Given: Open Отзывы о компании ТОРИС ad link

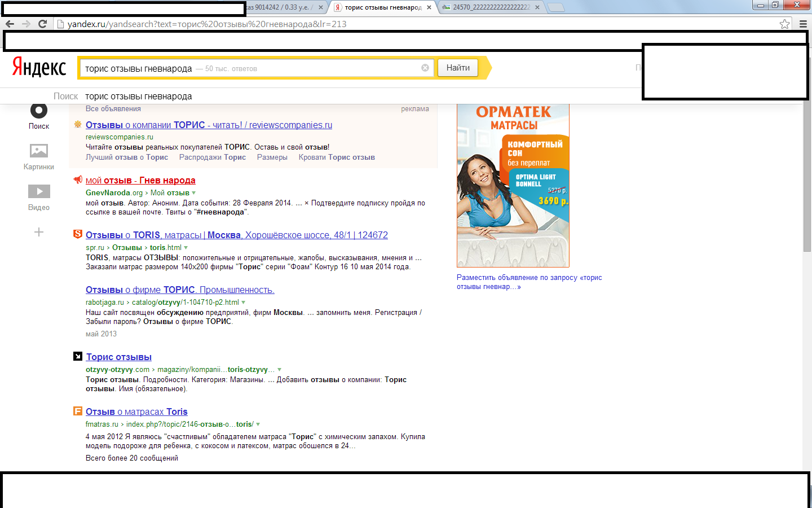Looking at the screenshot, I should (x=209, y=125).
